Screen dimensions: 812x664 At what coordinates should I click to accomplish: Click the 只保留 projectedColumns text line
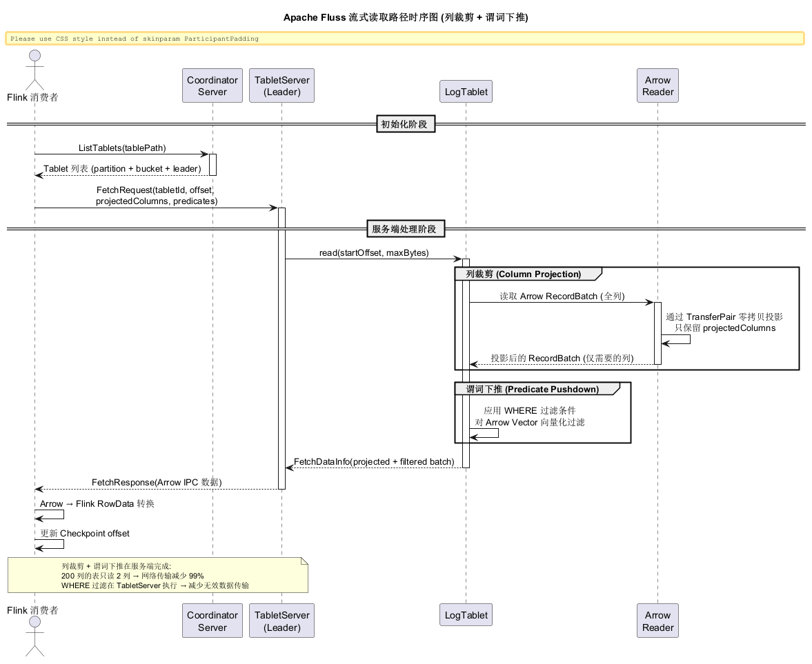click(724, 328)
